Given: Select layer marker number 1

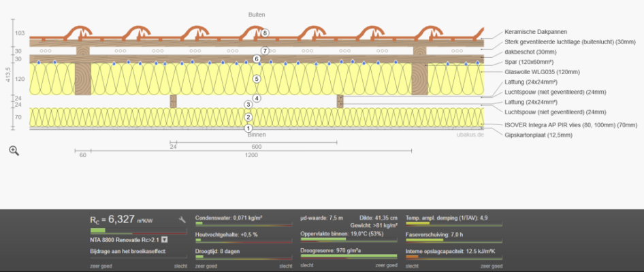Looking at the screenshot, I should [x=248, y=128].
